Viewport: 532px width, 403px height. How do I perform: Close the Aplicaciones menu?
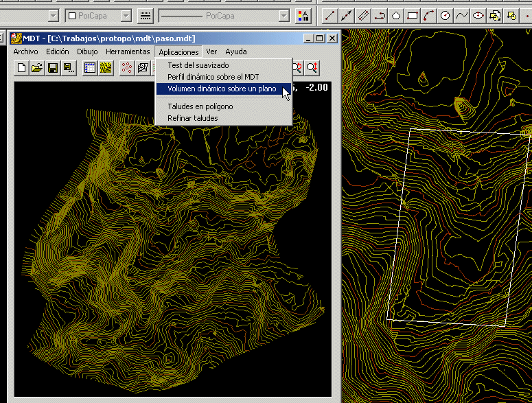[178, 52]
